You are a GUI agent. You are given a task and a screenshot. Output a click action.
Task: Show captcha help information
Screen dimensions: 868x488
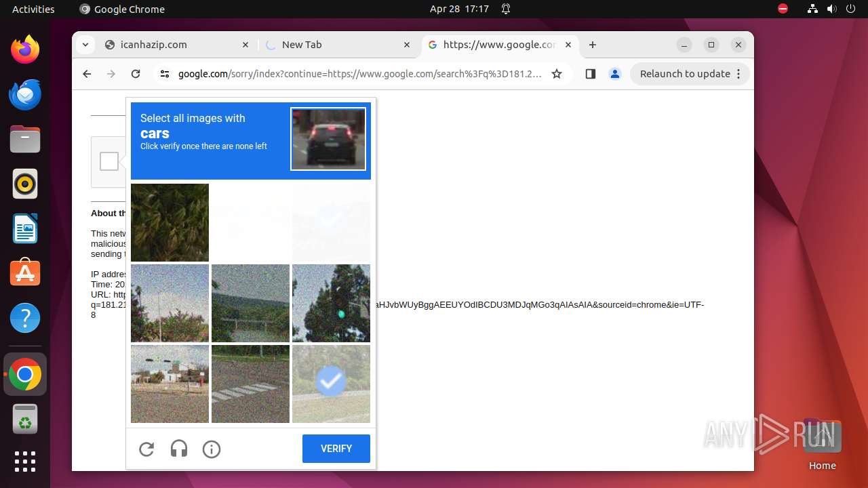pos(212,449)
